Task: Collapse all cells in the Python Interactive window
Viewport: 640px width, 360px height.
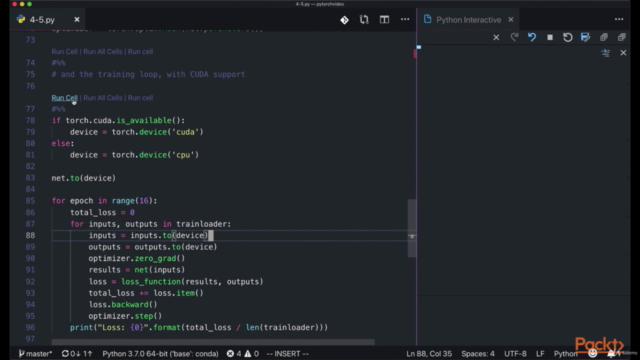Action: (x=622, y=38)
